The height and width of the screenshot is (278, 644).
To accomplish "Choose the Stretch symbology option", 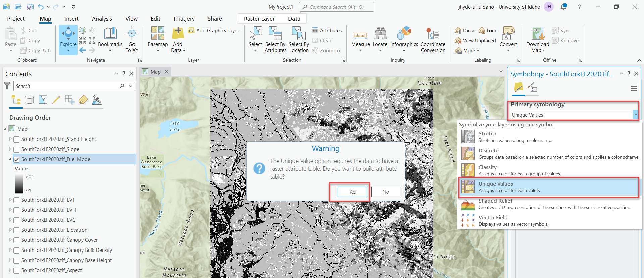I will pyautogui.click(x=549, y=137).
